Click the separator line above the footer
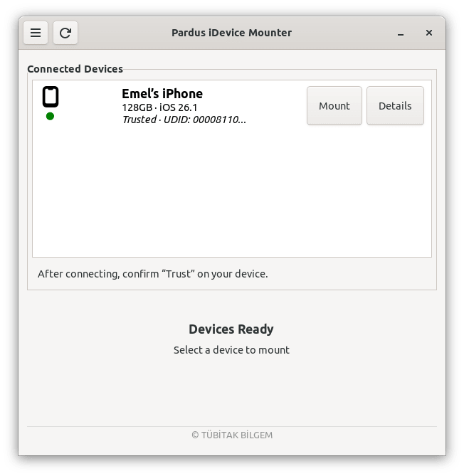The width and height of the screenshot is (464, 476). pos(231,426)
